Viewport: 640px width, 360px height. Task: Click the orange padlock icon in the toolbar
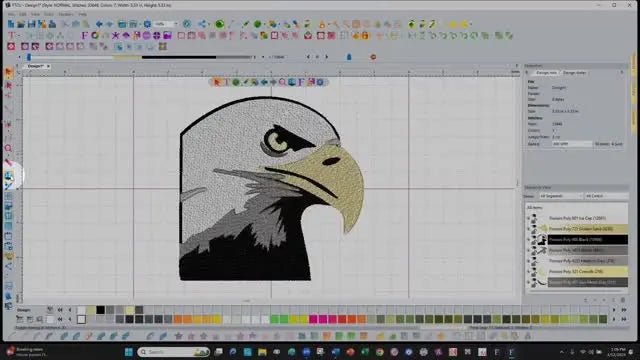point(365,36)
